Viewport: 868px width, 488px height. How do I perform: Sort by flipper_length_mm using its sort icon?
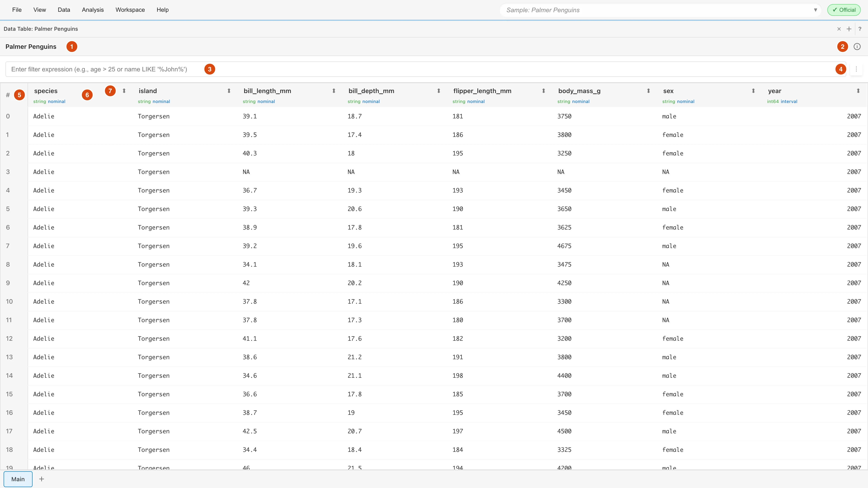pyautogui.click(x=543, y=91)
